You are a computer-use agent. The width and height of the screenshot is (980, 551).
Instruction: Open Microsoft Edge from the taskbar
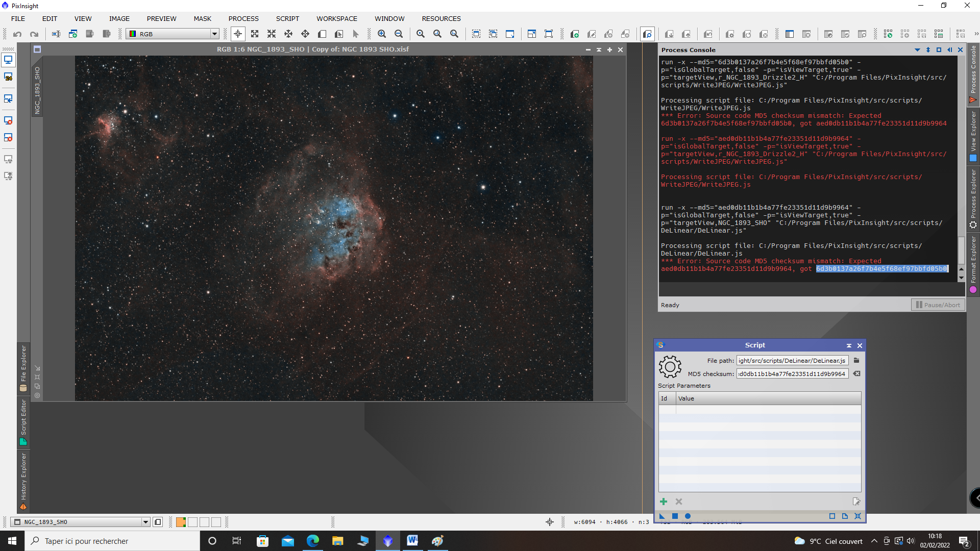[x=312, y=541]
